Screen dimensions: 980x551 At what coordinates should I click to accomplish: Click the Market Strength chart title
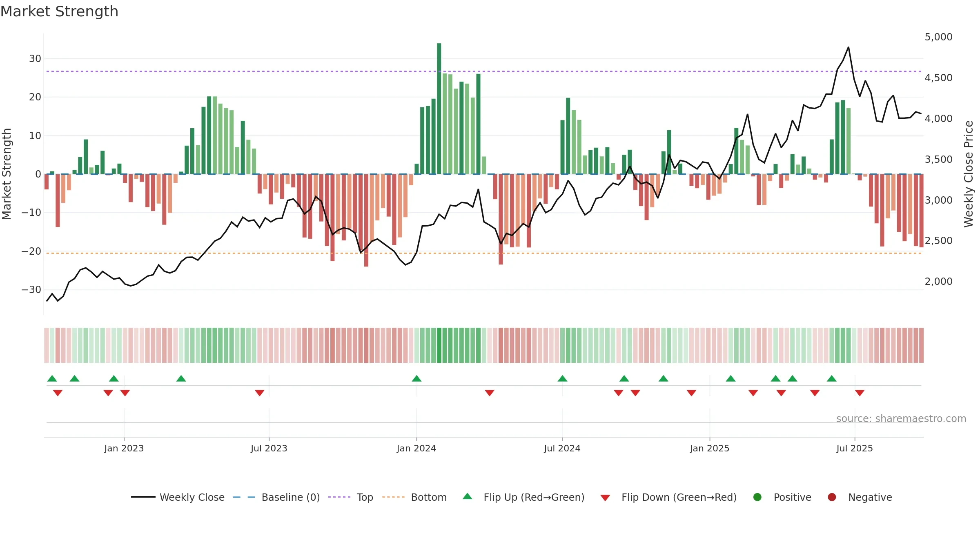tap(59, 11)
